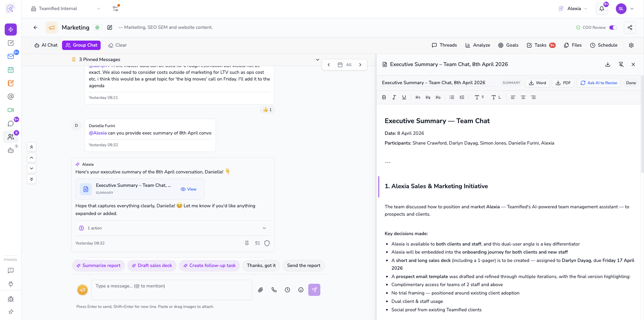Expand the 3 Pinned Messages dropdown
The width and height of the screenshot is (644, 320).
click(x=317, y=60)
